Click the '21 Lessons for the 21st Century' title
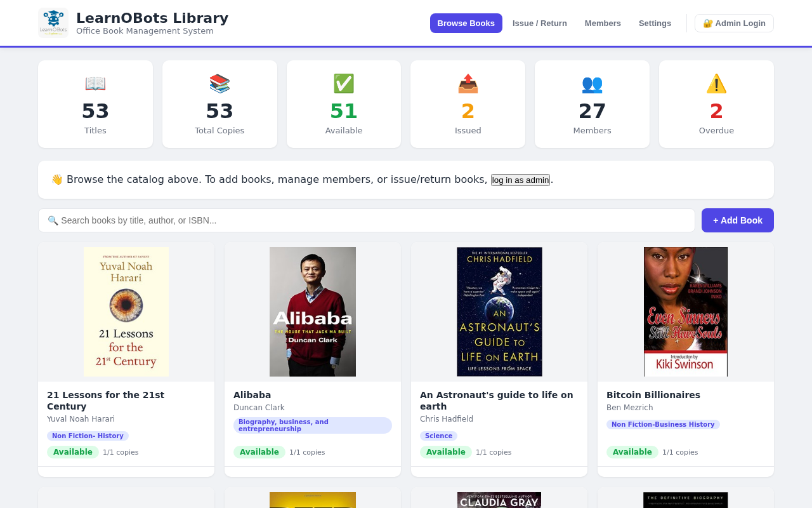Viewport: 812px width, 508px height. click(105, 401)
